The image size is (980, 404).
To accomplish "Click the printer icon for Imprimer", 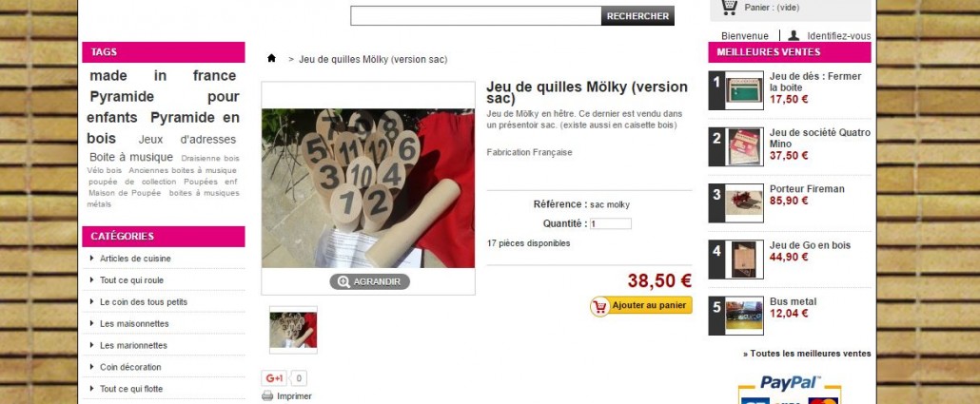I will pyautogui.click(x=267, y=395).
